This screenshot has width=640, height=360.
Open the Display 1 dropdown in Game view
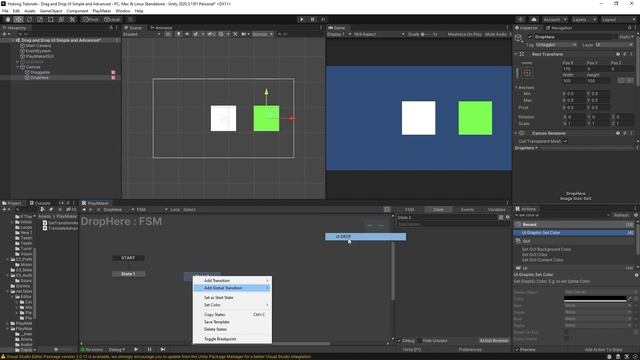[339, 34]
